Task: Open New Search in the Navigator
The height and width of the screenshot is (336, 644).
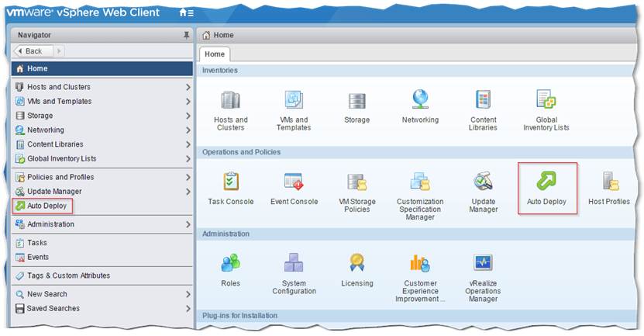Action: 102,294
